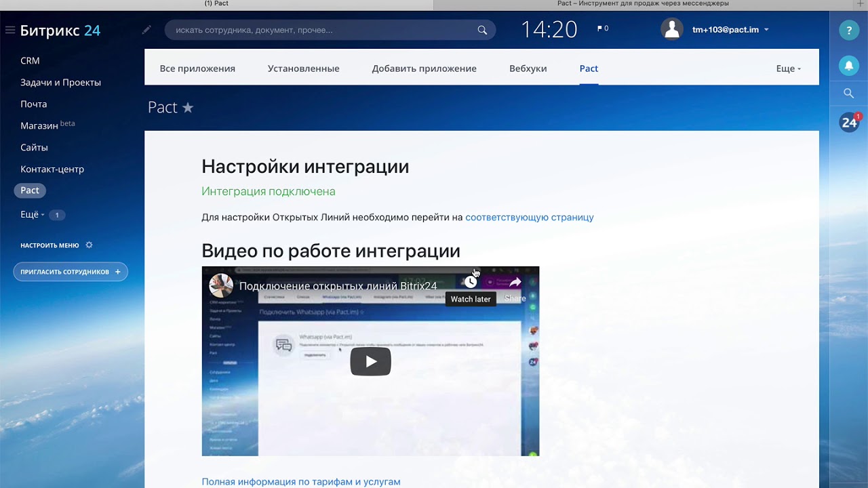
Task: Select the Pact tab
Action: (589, 68)
